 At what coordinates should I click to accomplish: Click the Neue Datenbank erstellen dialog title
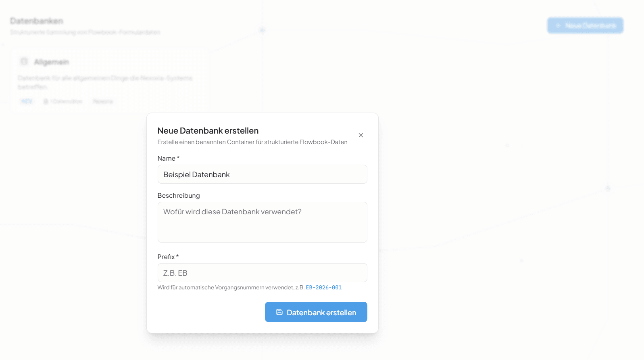[x=208, y=131]
